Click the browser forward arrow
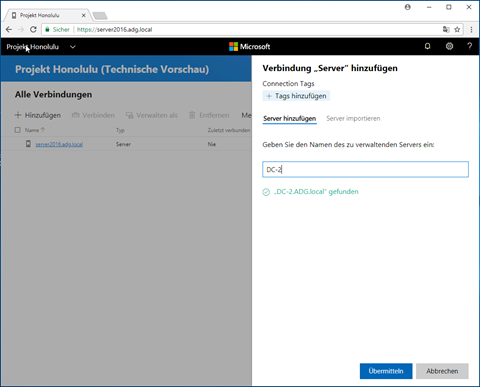Screen dimensions: 480x387 21,29
